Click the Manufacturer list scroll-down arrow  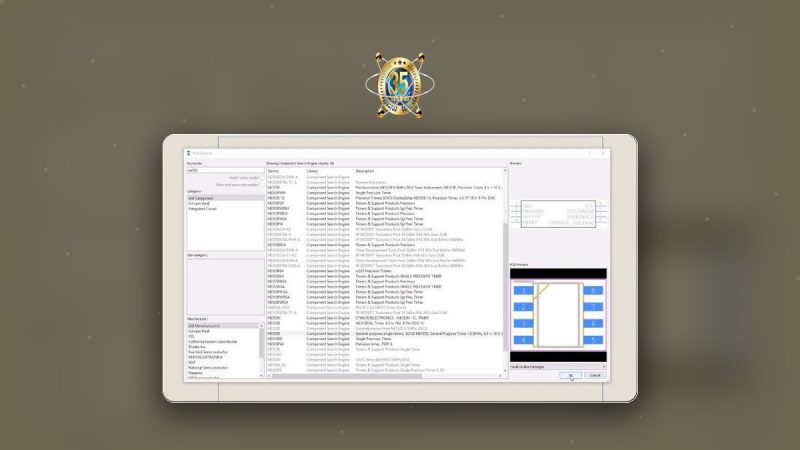262,376
